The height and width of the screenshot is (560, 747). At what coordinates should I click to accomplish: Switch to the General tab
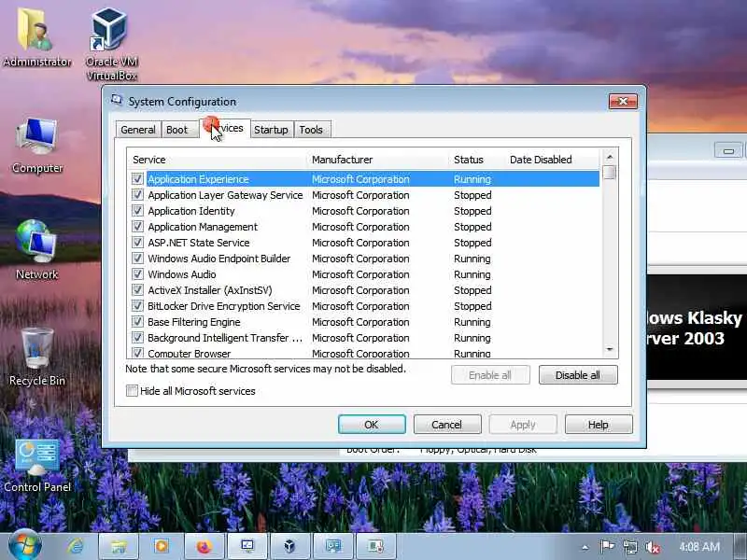138,130
